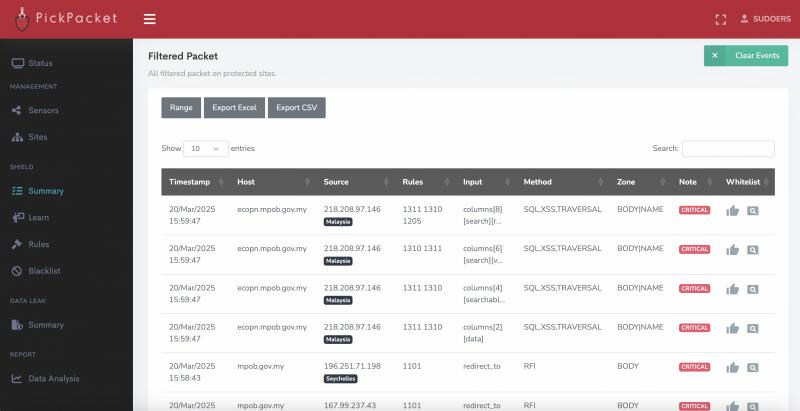Click the Clear Events button
800x411 pixels.
click(x=746, y=56)
